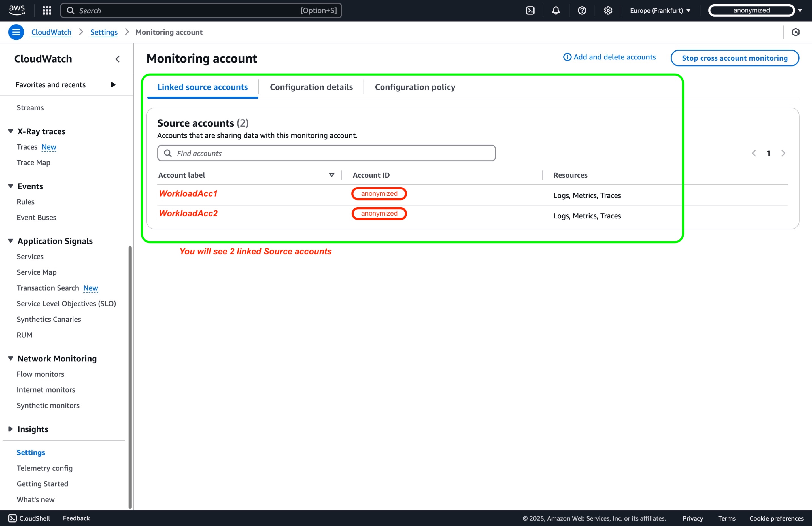This screenshot has height=526, width=812.
Task: Switch to Configuration details tab
Action: point(311,87)
